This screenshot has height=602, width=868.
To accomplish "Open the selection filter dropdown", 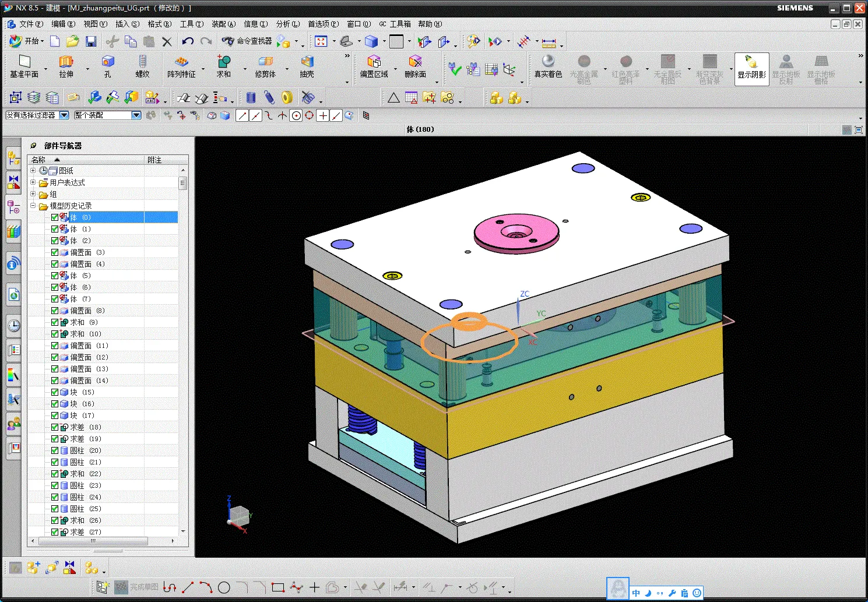I will pos(64,115).
